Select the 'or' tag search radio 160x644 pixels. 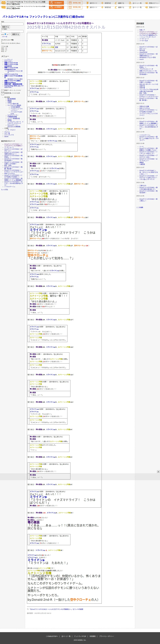tap(10, 34)
